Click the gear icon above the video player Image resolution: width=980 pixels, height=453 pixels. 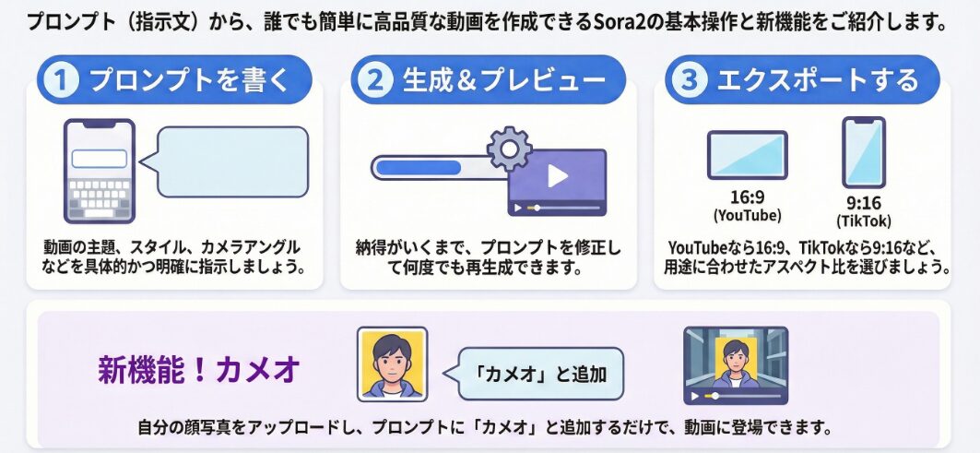(510, 149)
